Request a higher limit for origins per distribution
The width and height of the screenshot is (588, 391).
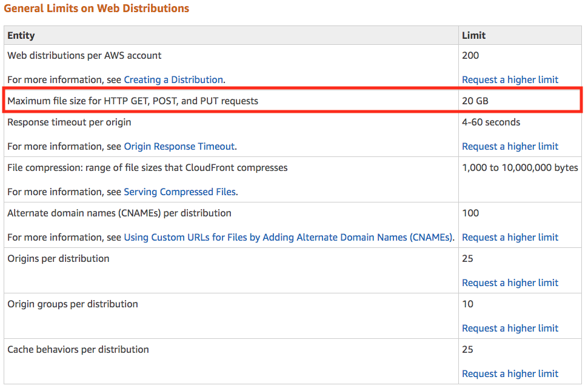click(510, 282)
